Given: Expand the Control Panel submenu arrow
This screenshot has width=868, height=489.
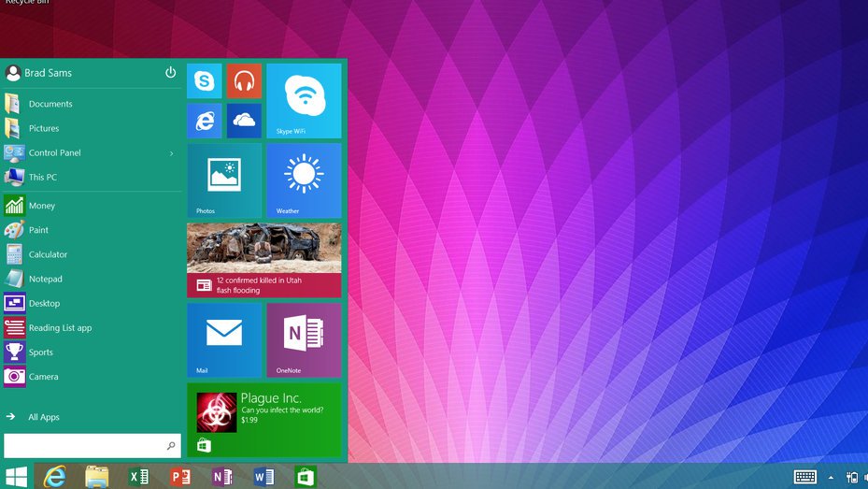Looking at the screenshot, I should (171, 153).
